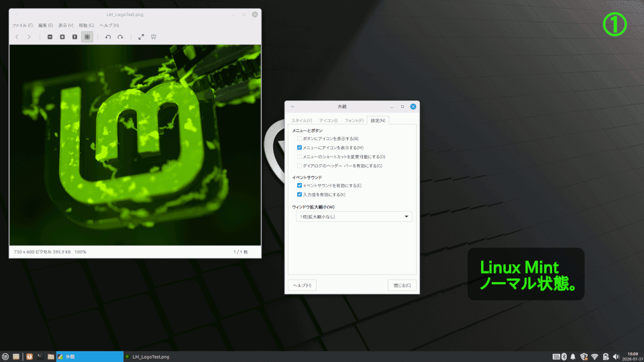Screen dimensions: 644x362
Task: Open window menu arrow of image viewer
Action: click(x=17, y=14)
